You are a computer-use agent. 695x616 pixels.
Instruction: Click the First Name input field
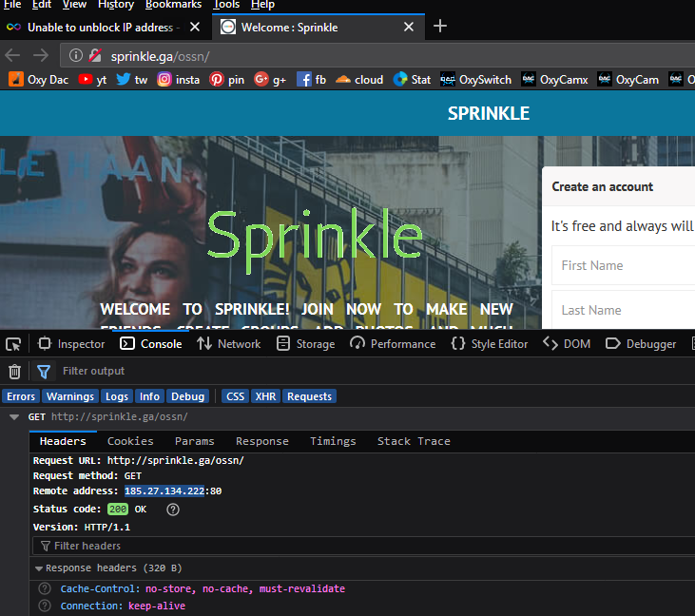(623, 265)
